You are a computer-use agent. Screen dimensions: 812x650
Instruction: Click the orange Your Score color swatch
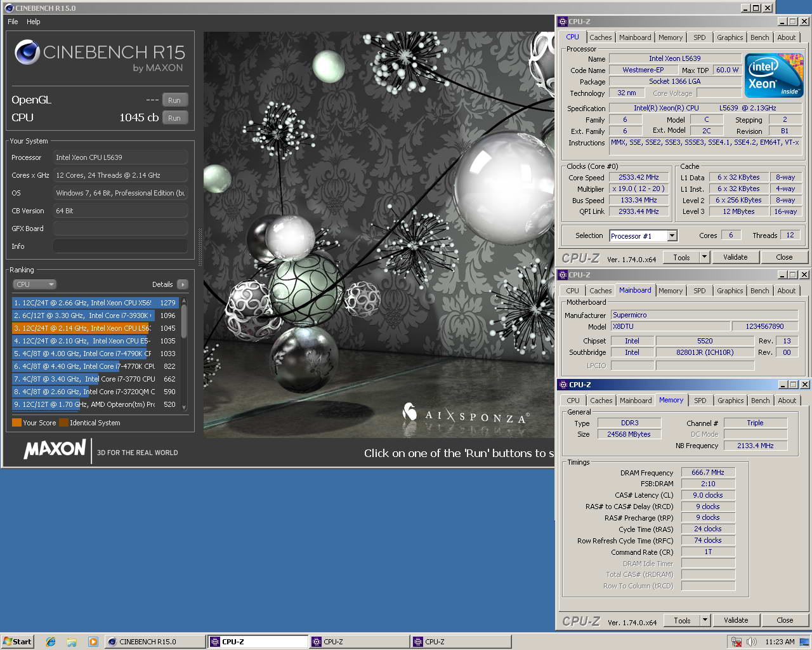coord(16,422)
